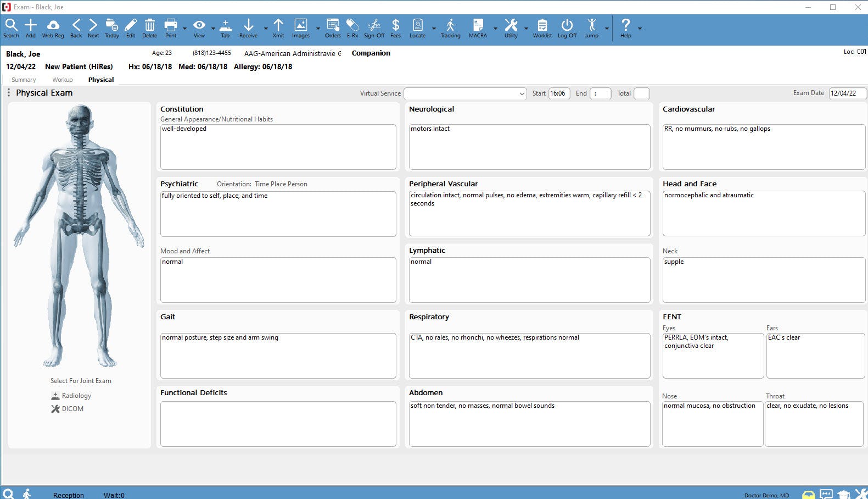
Task: Expand the Help dropdown arrow
Action: (640, 28)
